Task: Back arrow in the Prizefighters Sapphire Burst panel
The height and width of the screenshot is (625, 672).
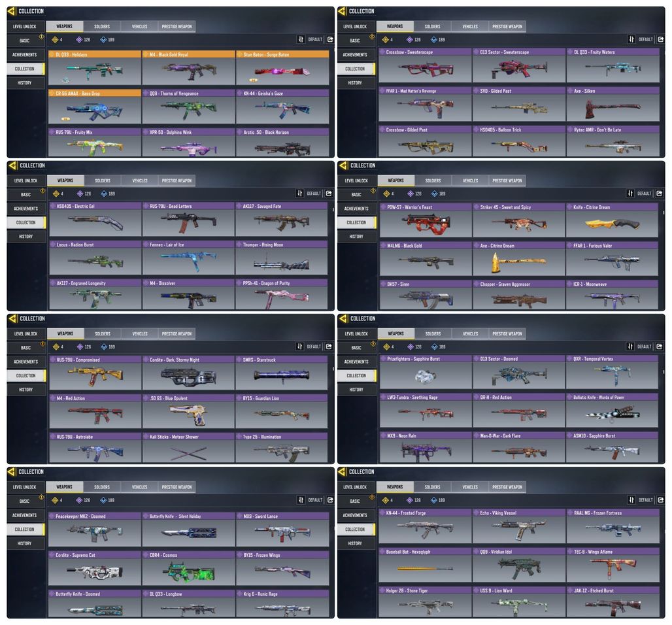Action: 343,318
